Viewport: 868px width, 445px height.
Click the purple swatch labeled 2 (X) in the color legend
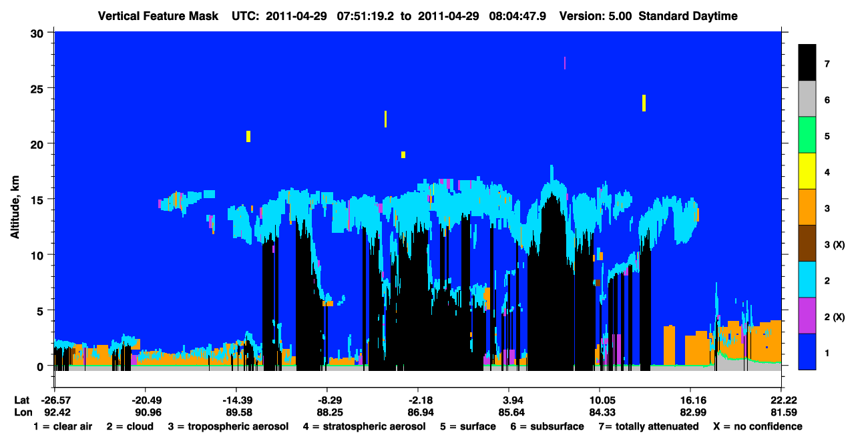coord(807,316)
